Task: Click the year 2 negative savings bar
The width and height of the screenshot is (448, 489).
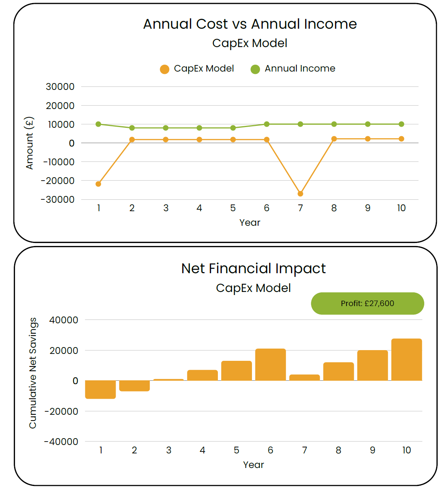Action: (134, 386)
